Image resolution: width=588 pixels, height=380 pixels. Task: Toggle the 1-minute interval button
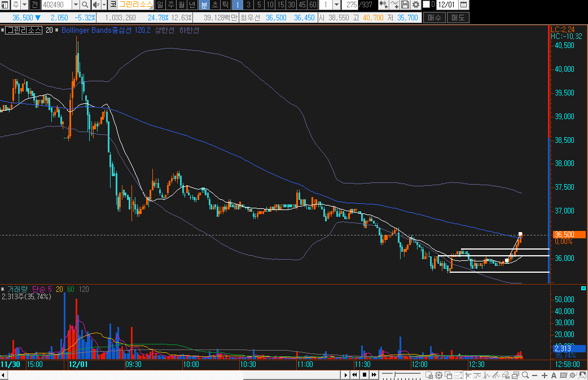[238, 5]
